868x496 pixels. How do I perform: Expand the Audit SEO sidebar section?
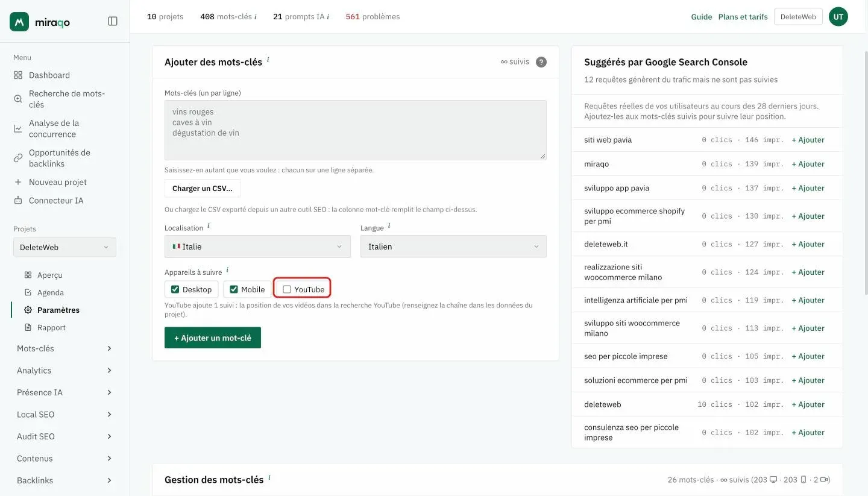click(x=64, y=436)
